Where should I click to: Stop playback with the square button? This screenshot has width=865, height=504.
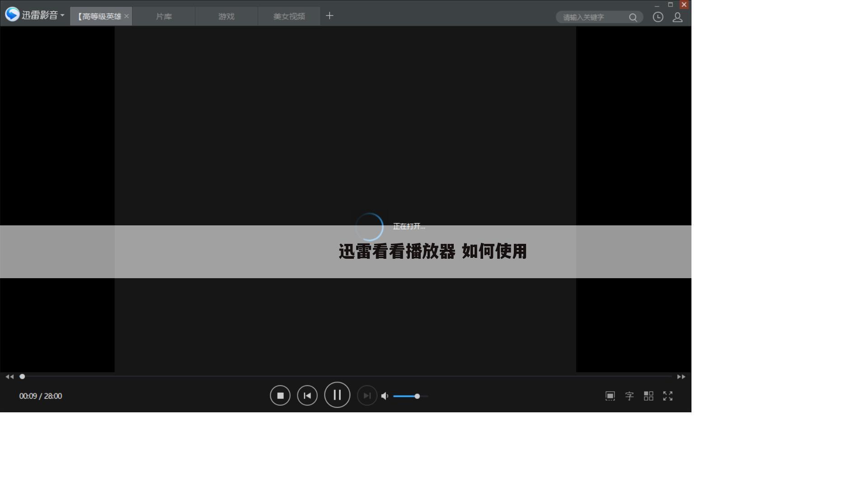click(x=280, y=395)
